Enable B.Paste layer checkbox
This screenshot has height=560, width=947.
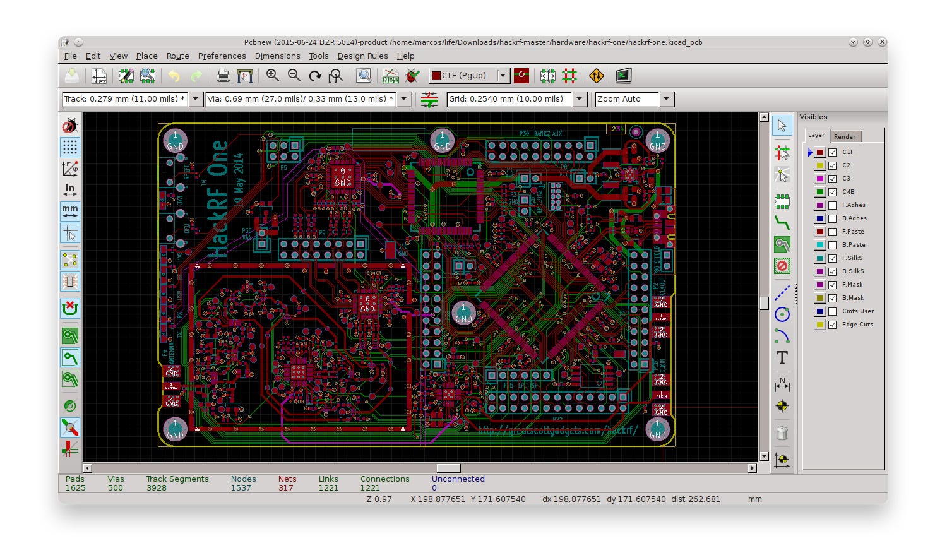[833, 245]
